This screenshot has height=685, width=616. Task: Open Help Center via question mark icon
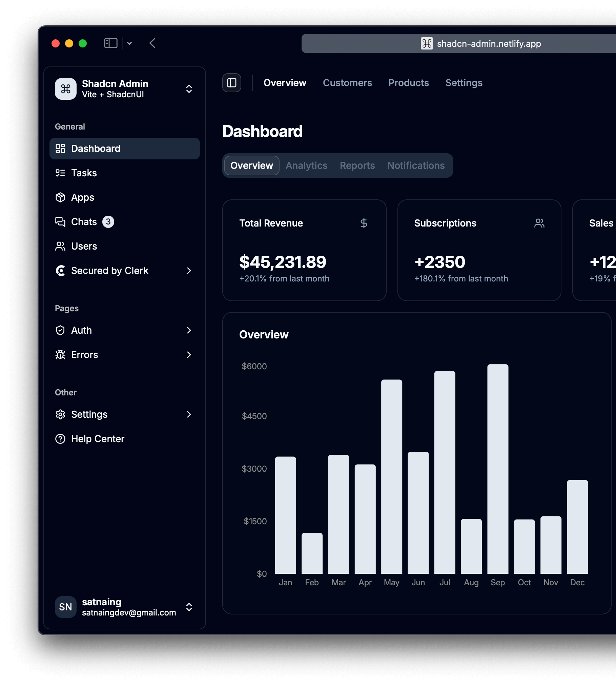(61, 439)
